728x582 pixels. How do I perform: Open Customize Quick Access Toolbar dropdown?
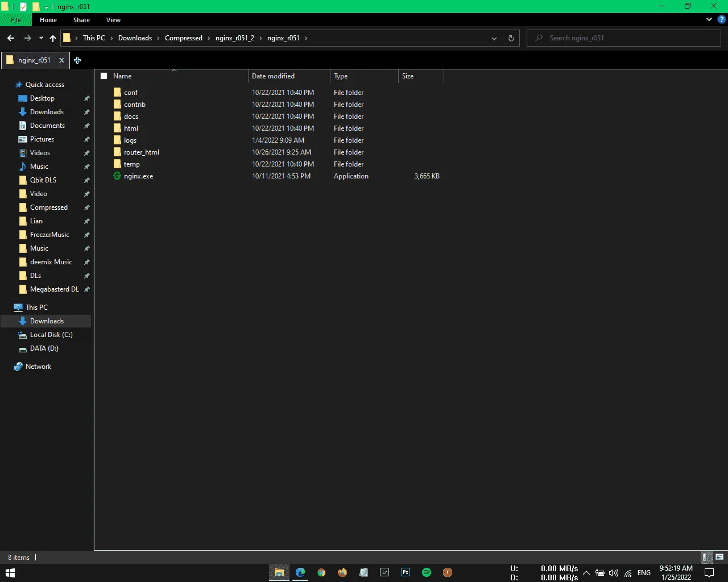[x=47, y=7]
